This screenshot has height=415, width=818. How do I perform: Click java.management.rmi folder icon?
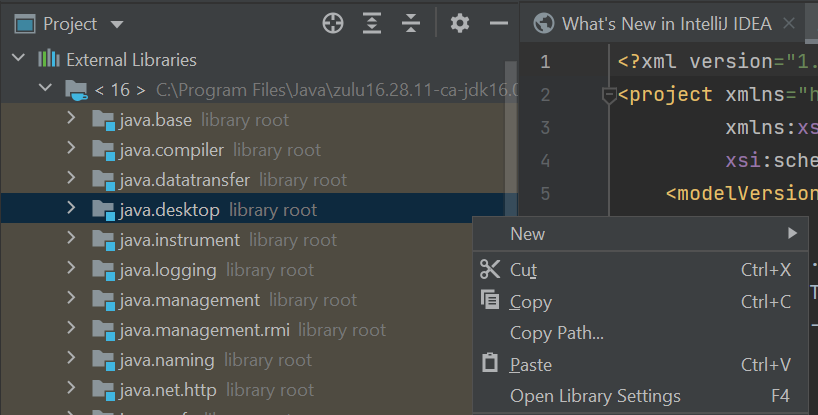pyautogui.click(x=103, y=331)
